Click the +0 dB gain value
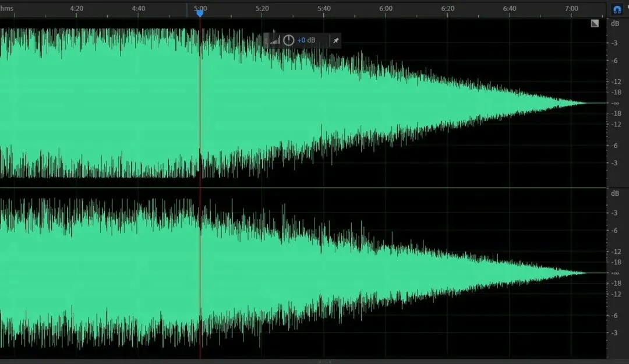Viewport: 629px width, 364px height. 306,40
